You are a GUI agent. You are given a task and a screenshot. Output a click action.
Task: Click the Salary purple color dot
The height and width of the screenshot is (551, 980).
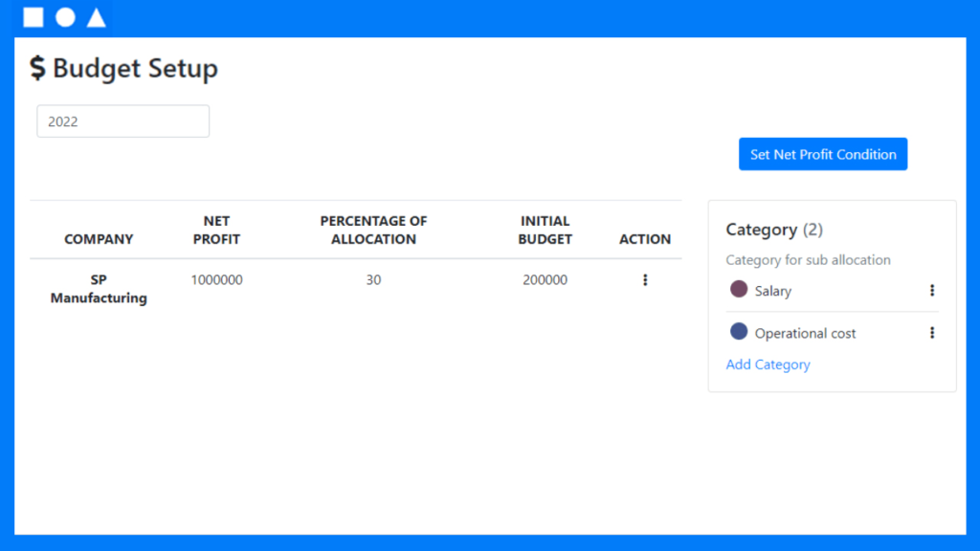pyautogui.click(x=739, y=290)
